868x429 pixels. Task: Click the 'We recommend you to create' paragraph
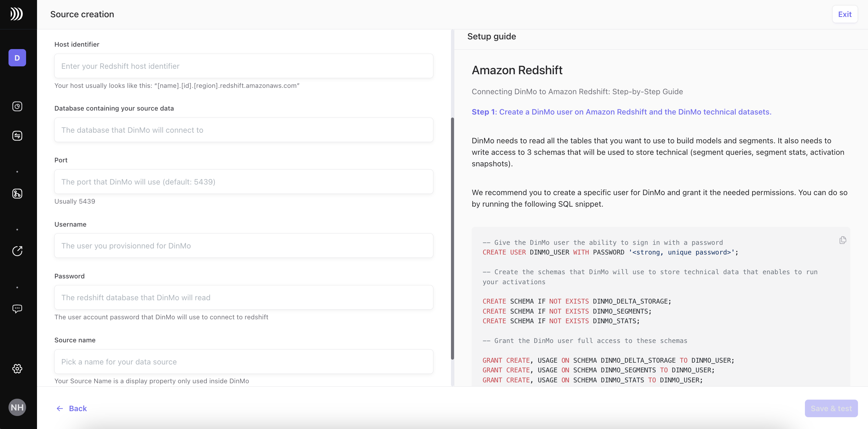pos(659,198)
